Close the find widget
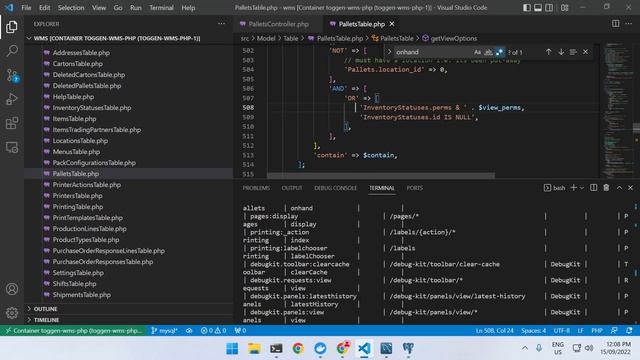The width and height of the screenshot is (640, 360). click(x=585, y=52)
